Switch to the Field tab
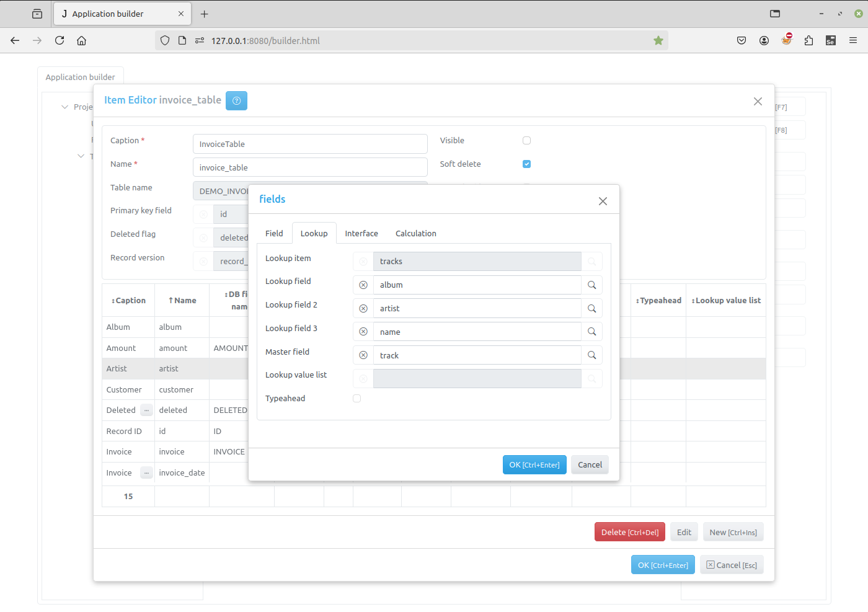 (274, 234)
